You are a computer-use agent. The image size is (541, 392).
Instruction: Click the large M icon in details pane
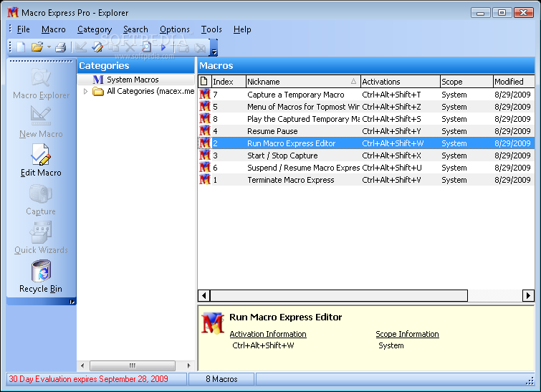(x=213, y=323)
